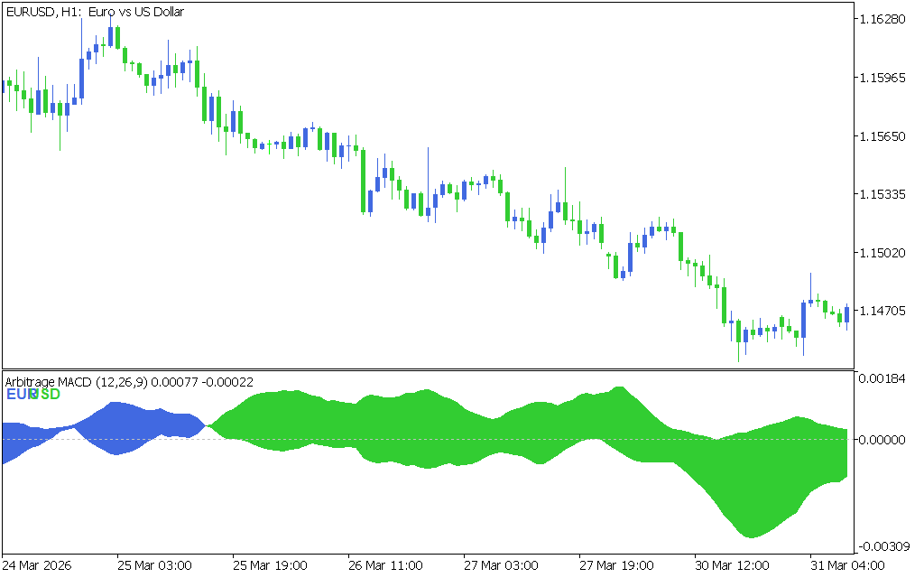Click the 1.14705 price axis label
The width and height of the screenshot is (924, 578).
pos(884,311)
